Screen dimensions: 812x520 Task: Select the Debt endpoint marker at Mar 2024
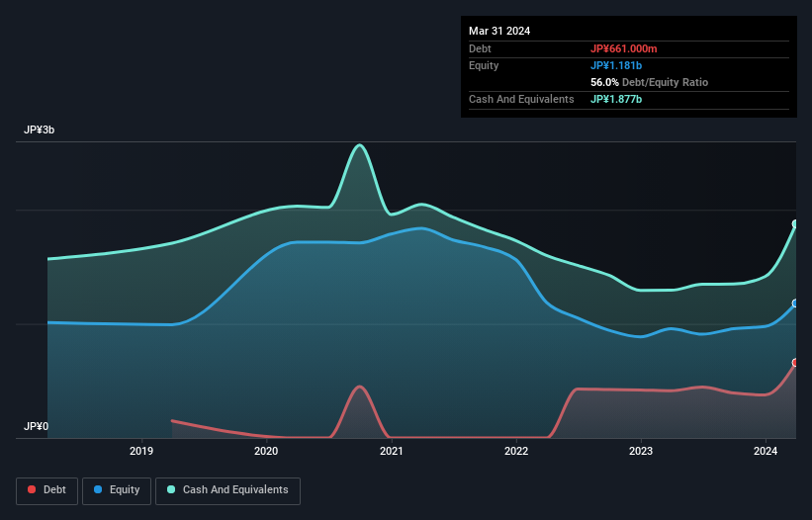[795, 363]
